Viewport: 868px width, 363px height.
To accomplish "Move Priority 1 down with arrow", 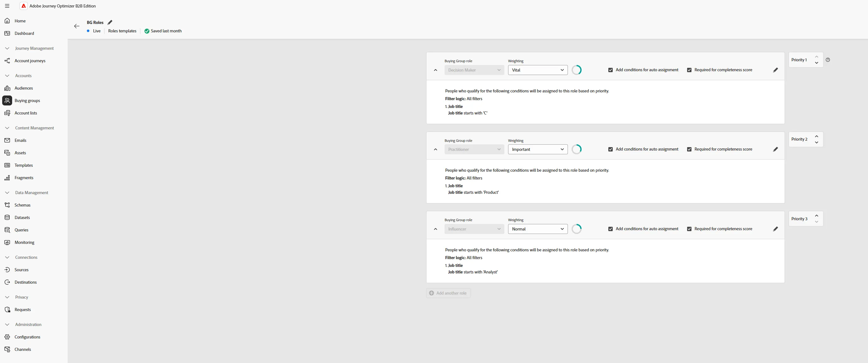I will click(x=816, y=63).
